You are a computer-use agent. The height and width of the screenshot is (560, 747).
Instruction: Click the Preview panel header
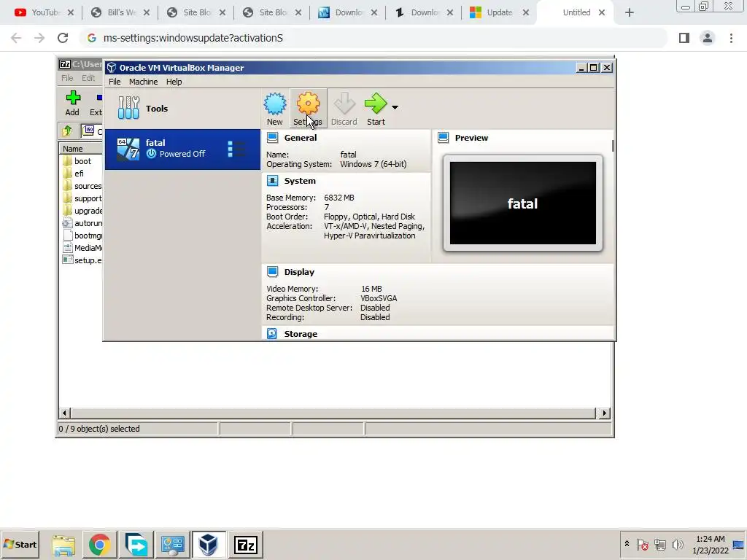(x=471, y=138)
